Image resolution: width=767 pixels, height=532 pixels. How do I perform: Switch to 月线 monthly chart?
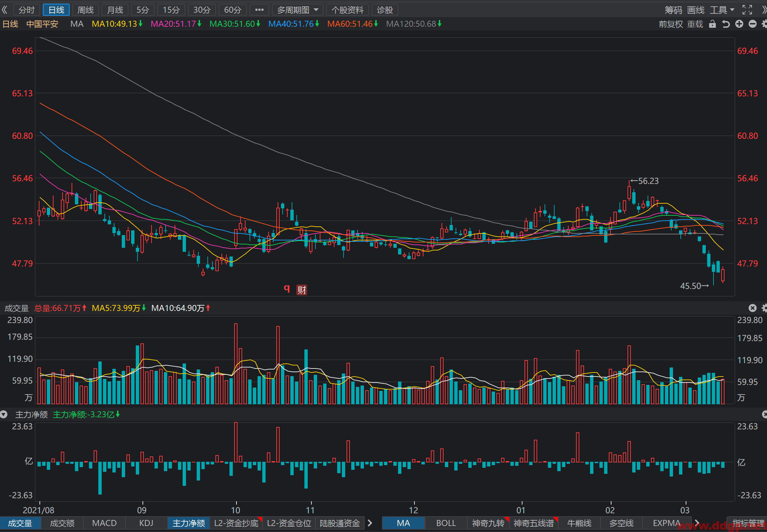tap(115, 10)
